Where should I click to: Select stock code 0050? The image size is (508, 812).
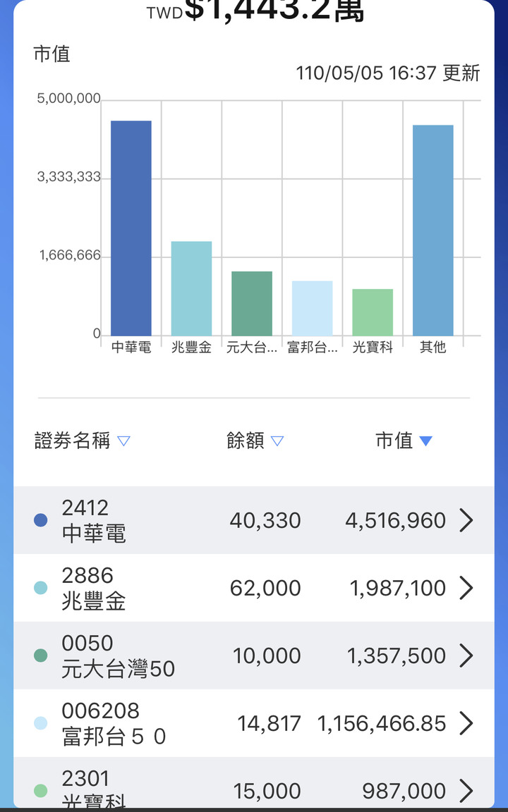(87, 643)
